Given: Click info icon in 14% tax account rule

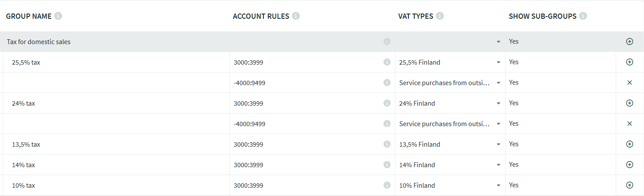Looking at the screenshot, I should 387,165.
